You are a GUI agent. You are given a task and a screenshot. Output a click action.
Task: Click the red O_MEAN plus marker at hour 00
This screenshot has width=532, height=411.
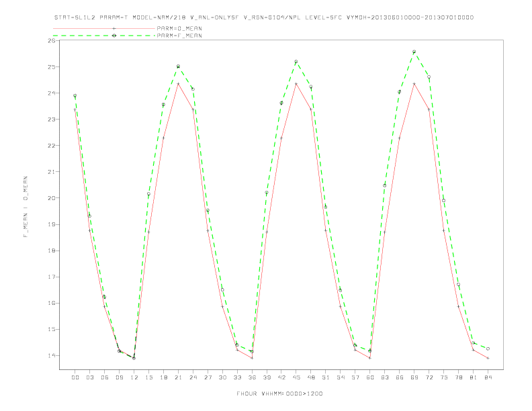click(75, 109)
